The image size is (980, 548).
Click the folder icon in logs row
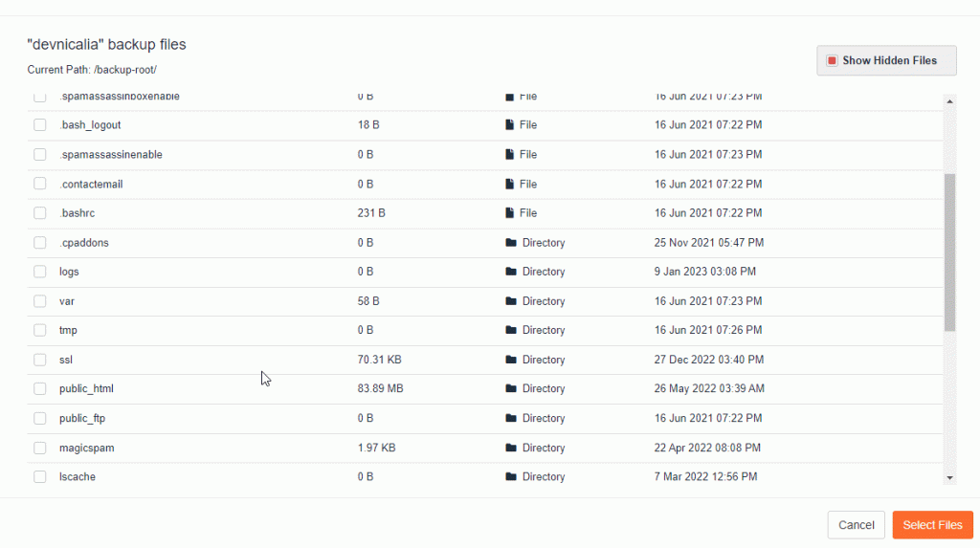click(511, 272)
